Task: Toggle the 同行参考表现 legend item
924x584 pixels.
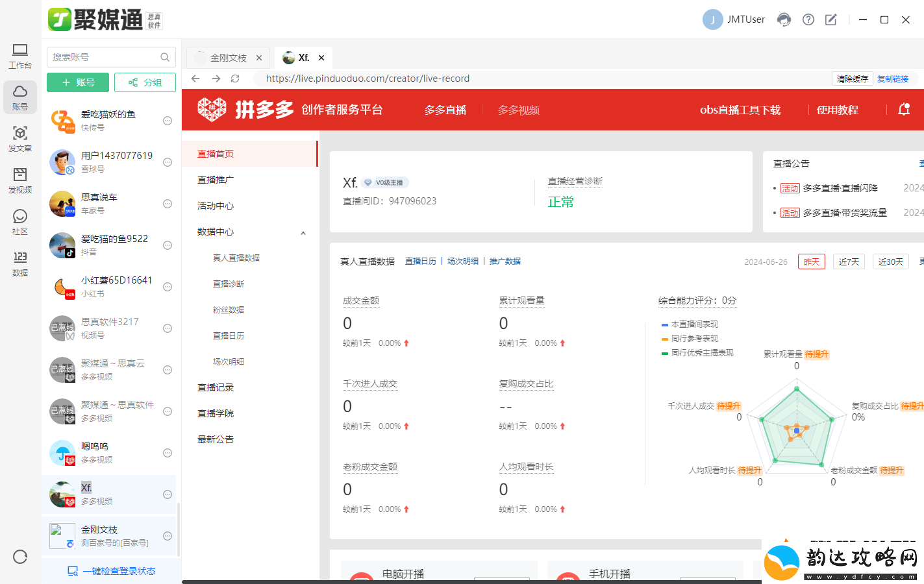Action: tap(690, 338)
